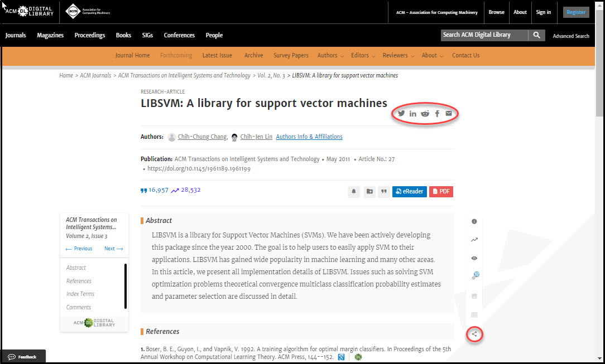
Task: Click Vol. 2, No. 3 breadcrumb
Action: click(x=271, y=75)
